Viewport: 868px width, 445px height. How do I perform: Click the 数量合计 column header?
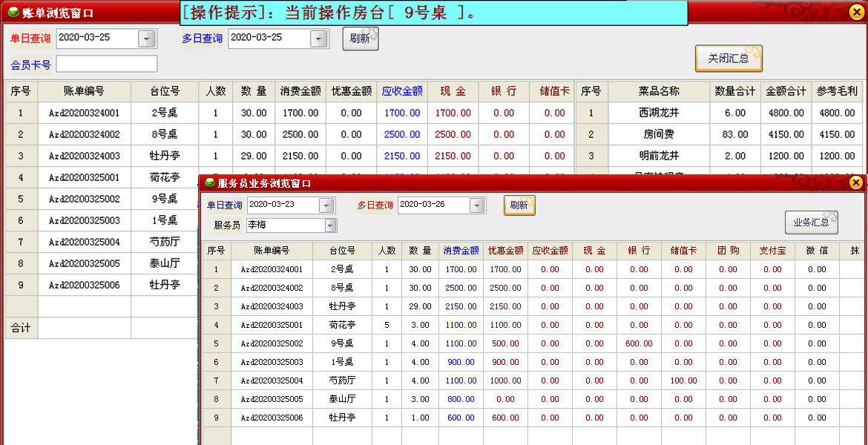735,91
